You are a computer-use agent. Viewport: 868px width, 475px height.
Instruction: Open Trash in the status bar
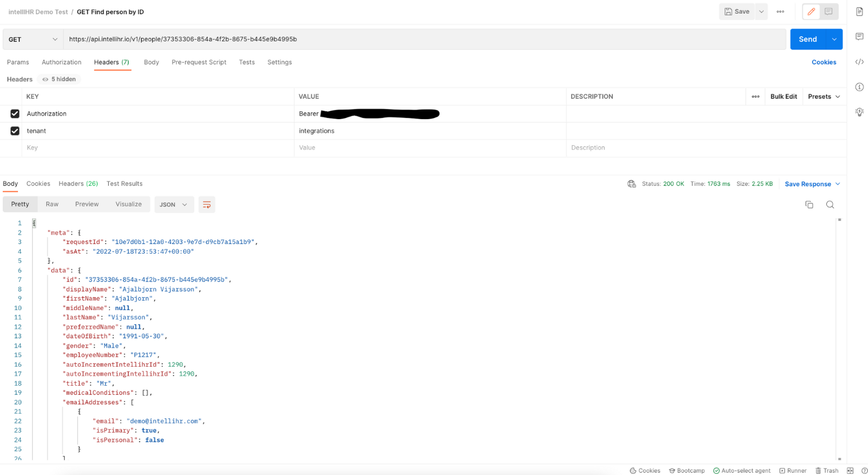(827, 470)
